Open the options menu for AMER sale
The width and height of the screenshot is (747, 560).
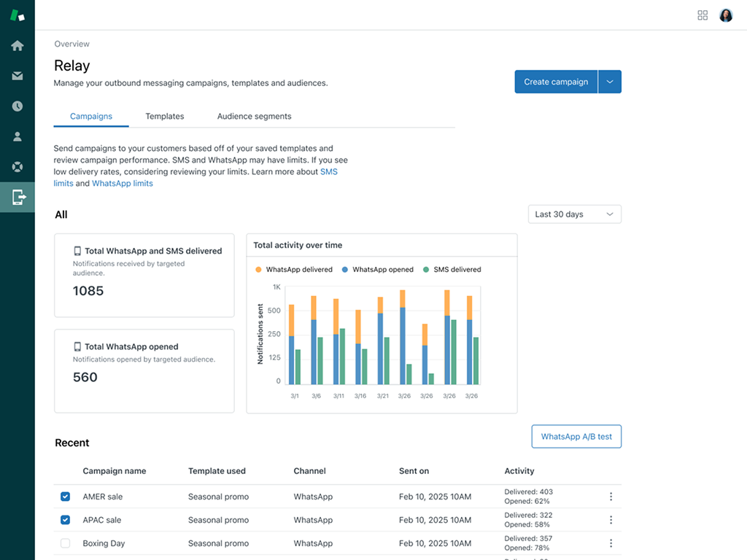click(611, 497)
